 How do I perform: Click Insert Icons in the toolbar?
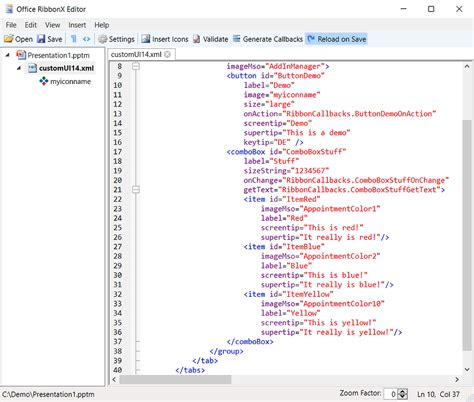165,39
